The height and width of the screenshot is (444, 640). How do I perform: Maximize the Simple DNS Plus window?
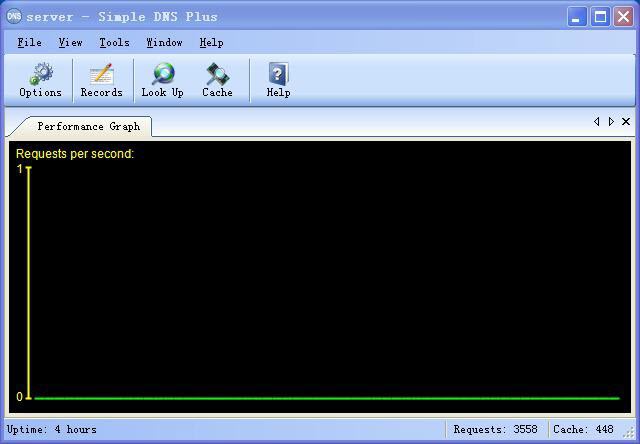pyautogui.click(x=600, y=16)
